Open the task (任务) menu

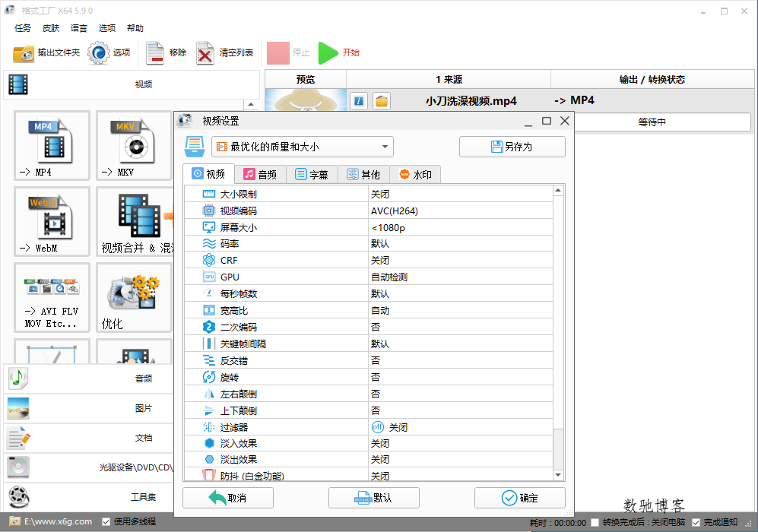point(23,28)
